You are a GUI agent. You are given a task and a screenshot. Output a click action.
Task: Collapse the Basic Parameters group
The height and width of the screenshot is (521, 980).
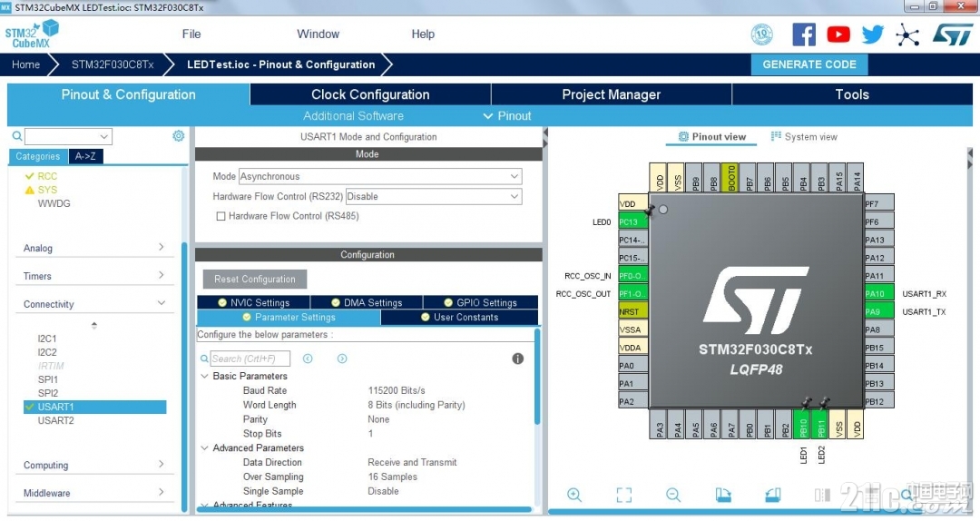coord(204,376)
